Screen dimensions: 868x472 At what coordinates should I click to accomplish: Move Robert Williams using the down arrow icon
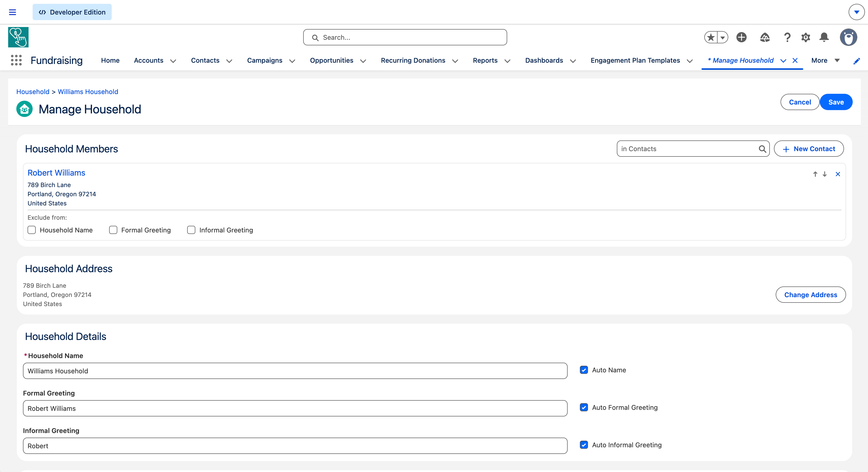pos(824,174)
